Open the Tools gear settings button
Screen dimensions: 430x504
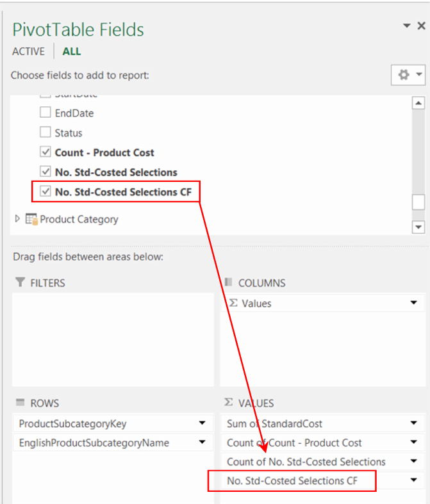tap(408, 75)
